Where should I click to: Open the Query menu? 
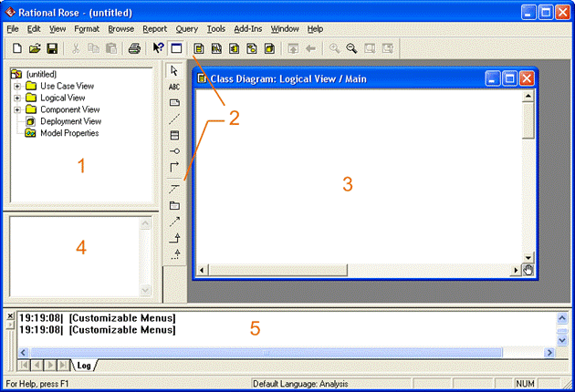pos(187,29)
